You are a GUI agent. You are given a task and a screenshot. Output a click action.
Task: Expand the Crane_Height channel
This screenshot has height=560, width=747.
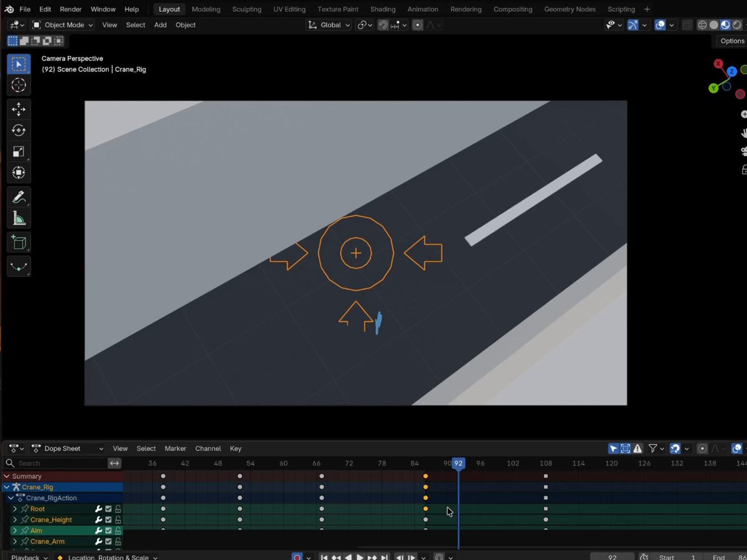coord(15,520)
